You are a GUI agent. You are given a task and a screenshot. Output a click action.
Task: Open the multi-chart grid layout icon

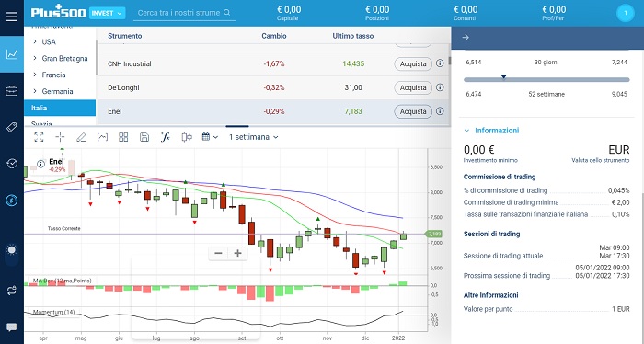tap(123, 137)
